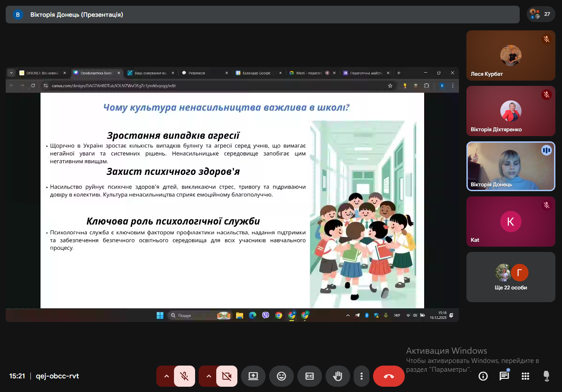Unmute the microphone
The height and width of the screenshot is (392, 562).
[185, 376]
